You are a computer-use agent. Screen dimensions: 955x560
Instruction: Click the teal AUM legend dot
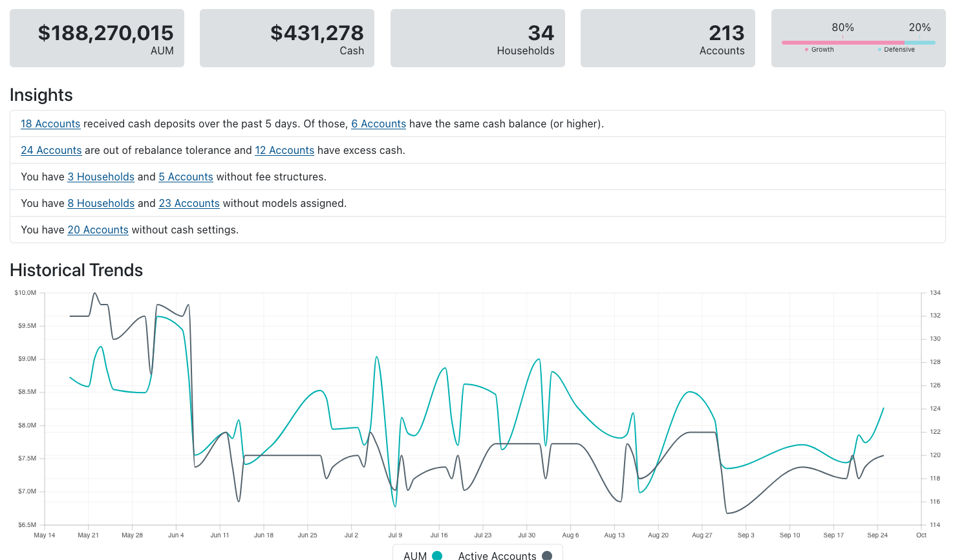coord(437,555)
